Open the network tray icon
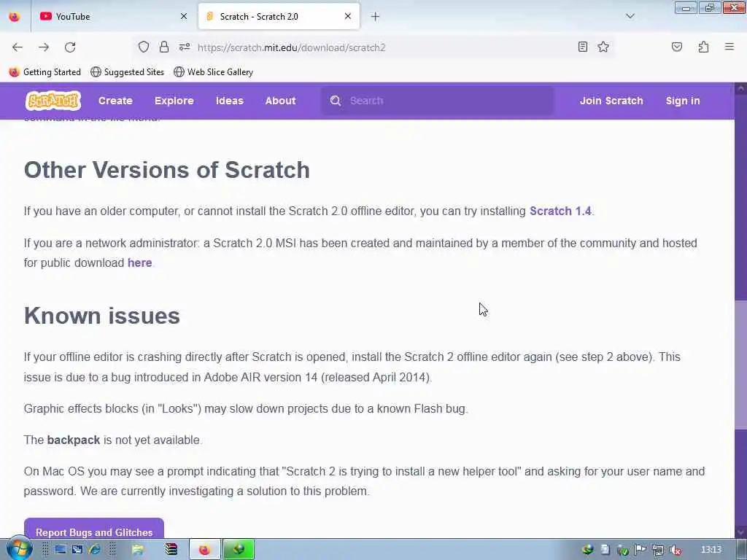This screenshot has height=560, width=747. pos(658,550)
